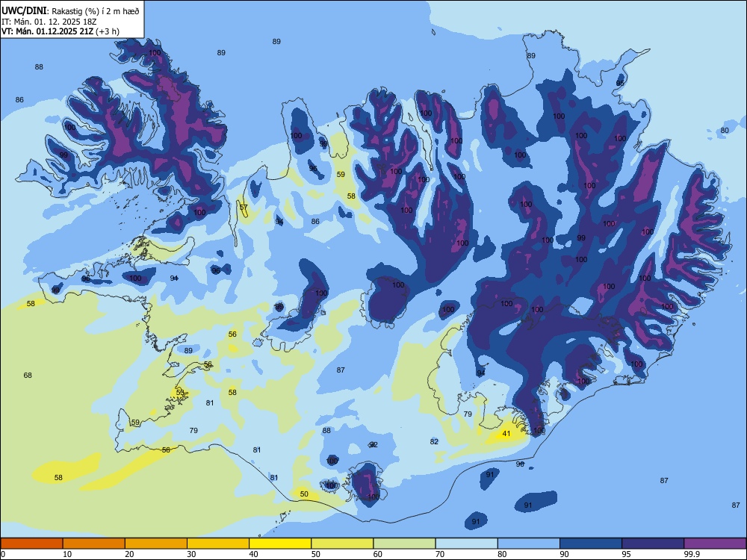Select the 70–80 very light blue legend swatch

coord(466,544)
